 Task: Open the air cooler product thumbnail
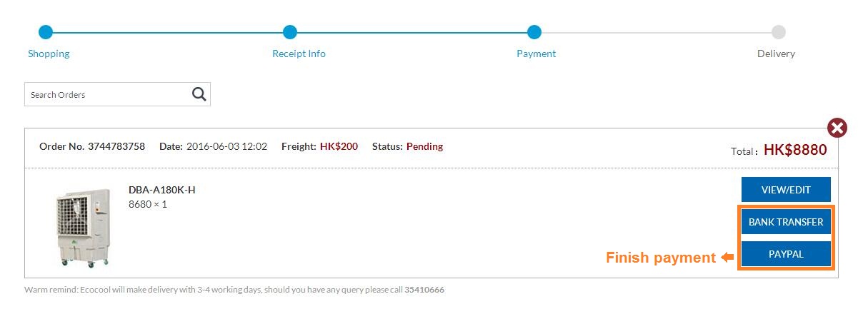(83, 227)
